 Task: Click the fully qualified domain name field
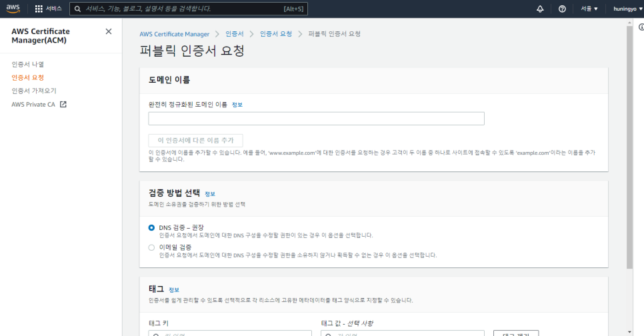tap(316, 119)
